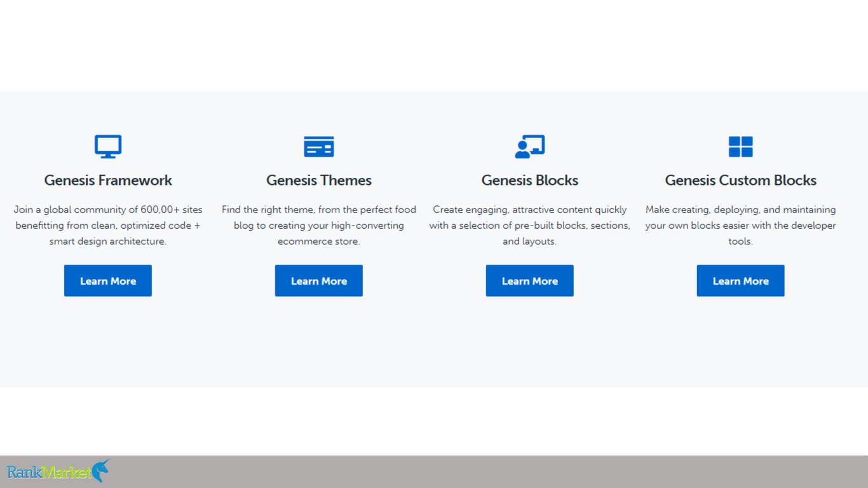This screenshot has width=868, height=488.
Task: Click the text 'Join a global community of 600,00+ sites'
Action: click(108, 210)
